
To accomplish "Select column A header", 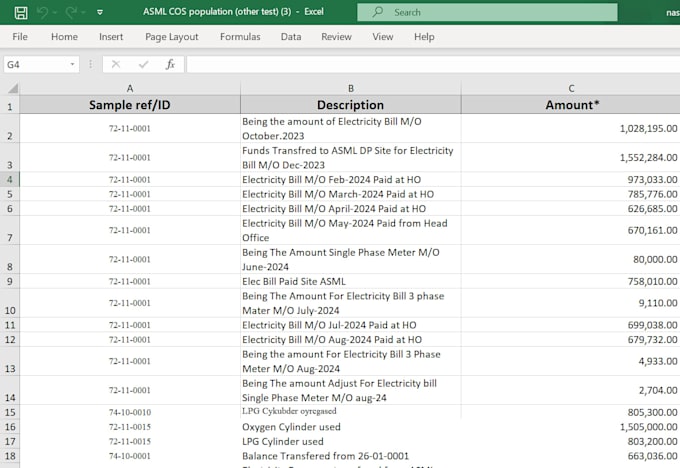I will pyautogui.click(x=130, y=88).
